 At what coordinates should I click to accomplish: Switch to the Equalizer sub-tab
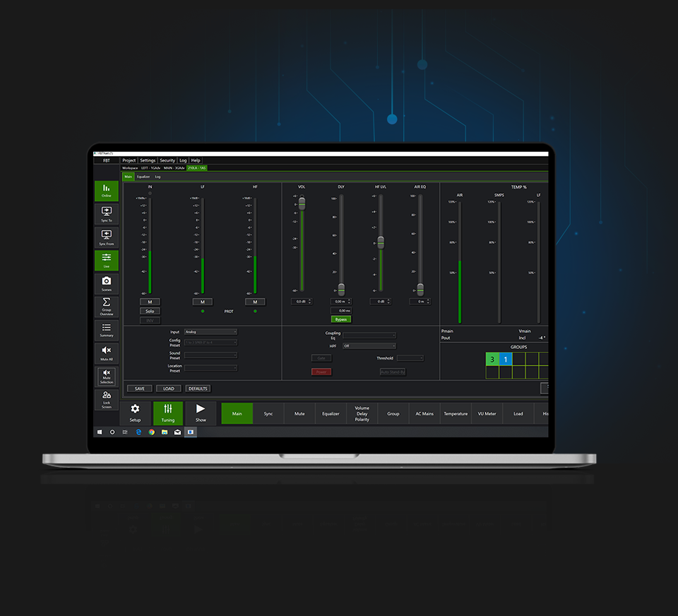(x=143, y=177)
